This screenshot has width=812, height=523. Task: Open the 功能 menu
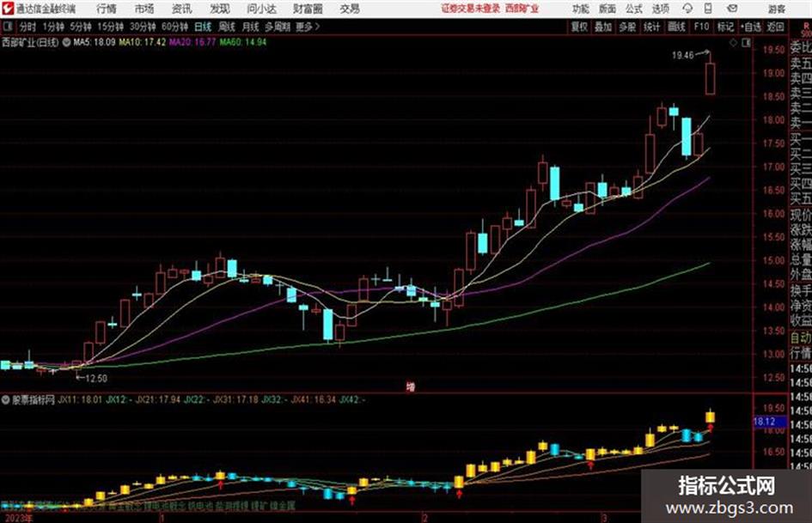581,9
